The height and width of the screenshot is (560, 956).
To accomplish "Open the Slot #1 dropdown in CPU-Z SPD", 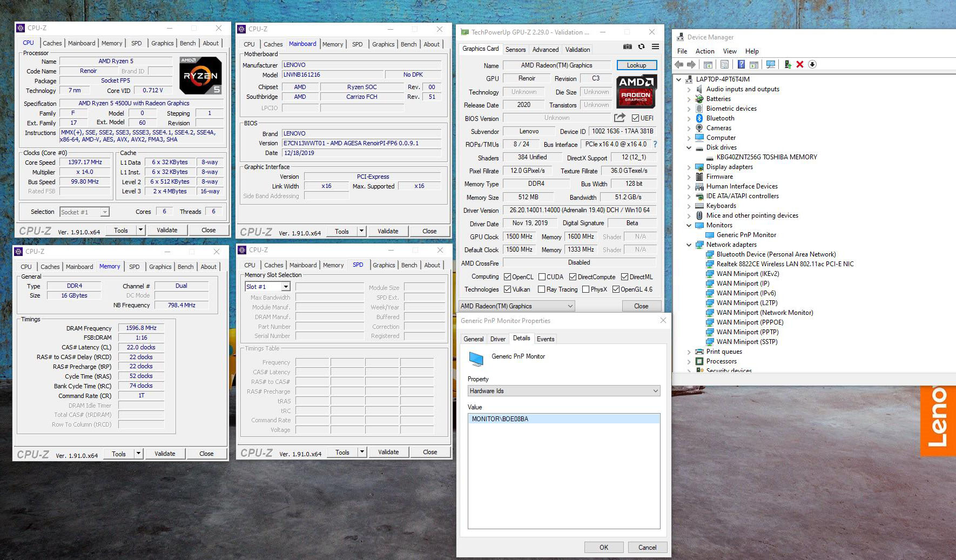I will (268, 287).
